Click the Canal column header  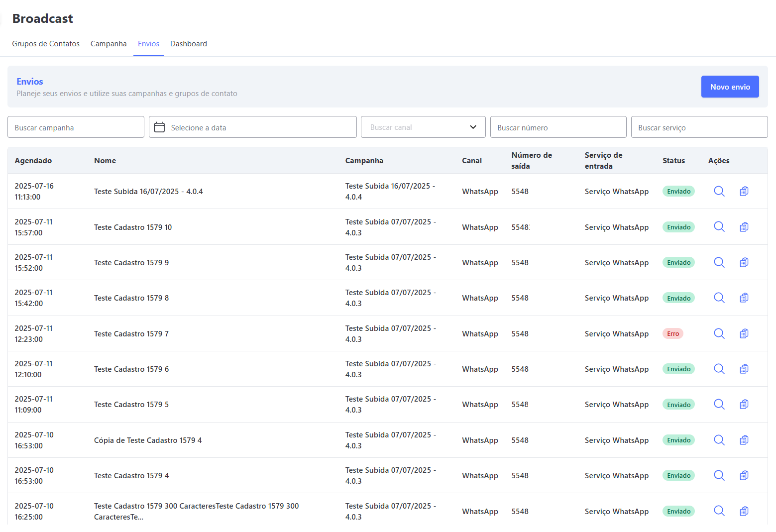[x=472, y=160]
